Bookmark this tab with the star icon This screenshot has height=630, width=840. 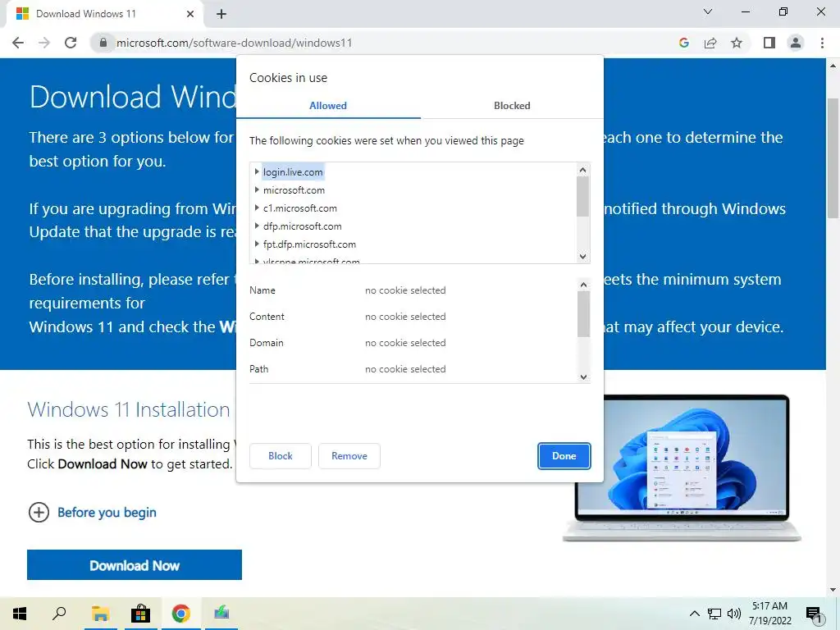click(737, 43)
